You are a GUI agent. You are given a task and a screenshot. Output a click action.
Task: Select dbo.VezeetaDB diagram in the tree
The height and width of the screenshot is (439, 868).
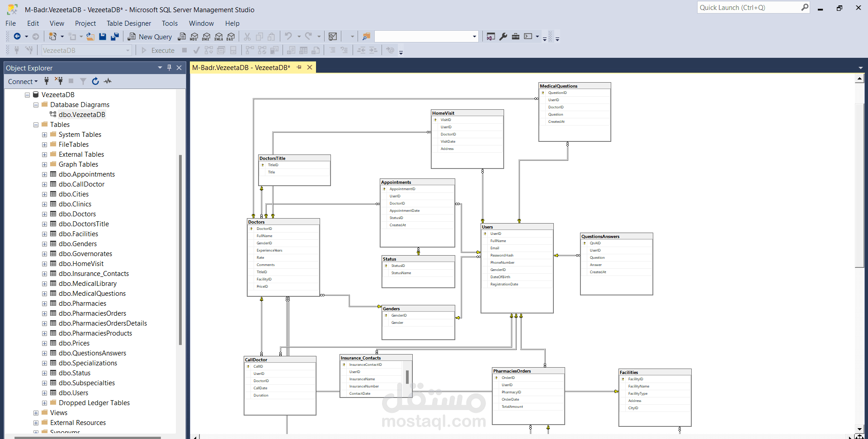pyautogui.click(x=82, y=115)
